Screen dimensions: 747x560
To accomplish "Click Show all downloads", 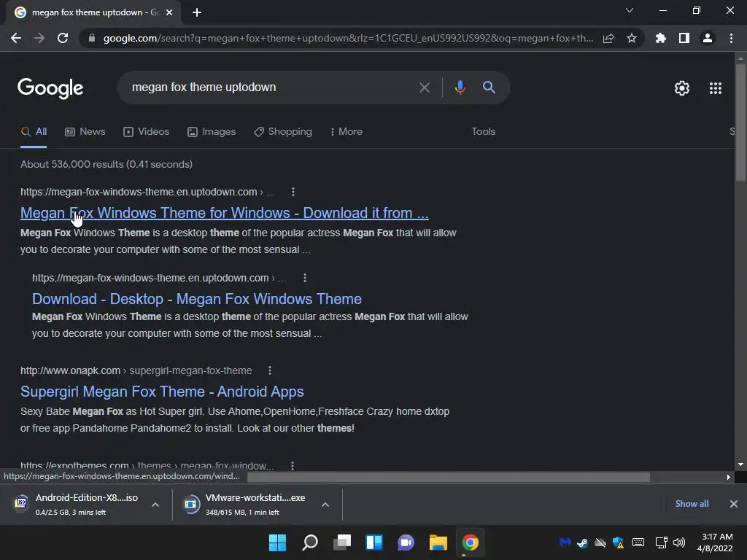I will [x=692, y=504].
